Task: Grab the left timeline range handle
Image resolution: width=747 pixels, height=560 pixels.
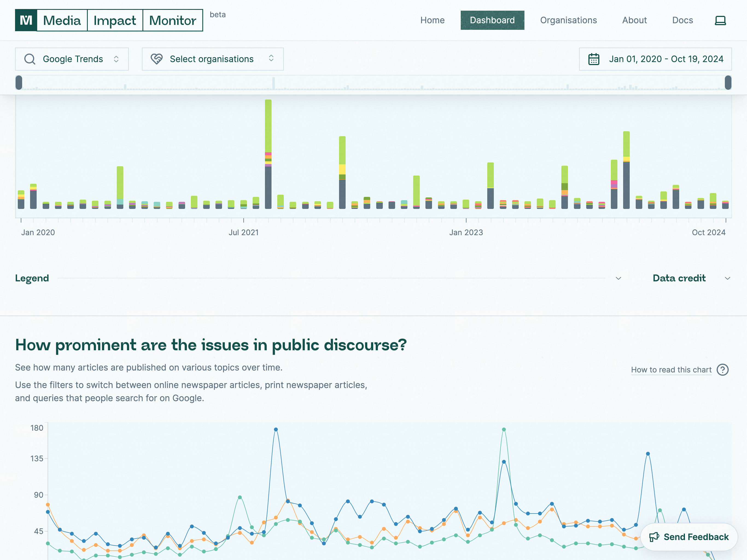Action: (x=19, y=83)
